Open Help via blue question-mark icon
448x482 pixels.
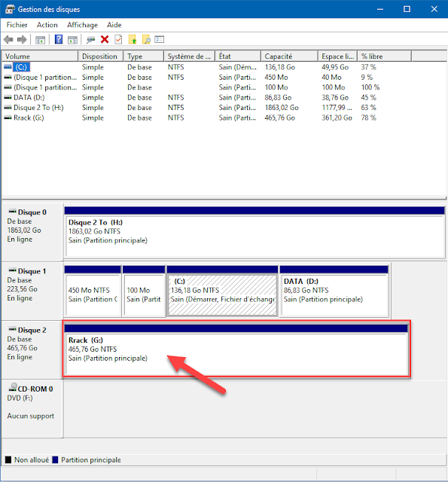(x=59, y=40)
